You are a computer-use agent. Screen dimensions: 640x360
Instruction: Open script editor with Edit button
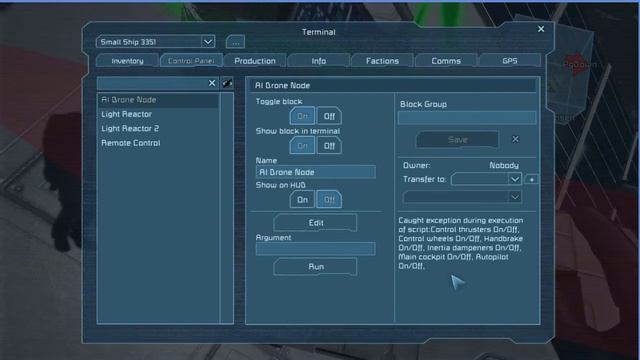[x=316, y=223]
